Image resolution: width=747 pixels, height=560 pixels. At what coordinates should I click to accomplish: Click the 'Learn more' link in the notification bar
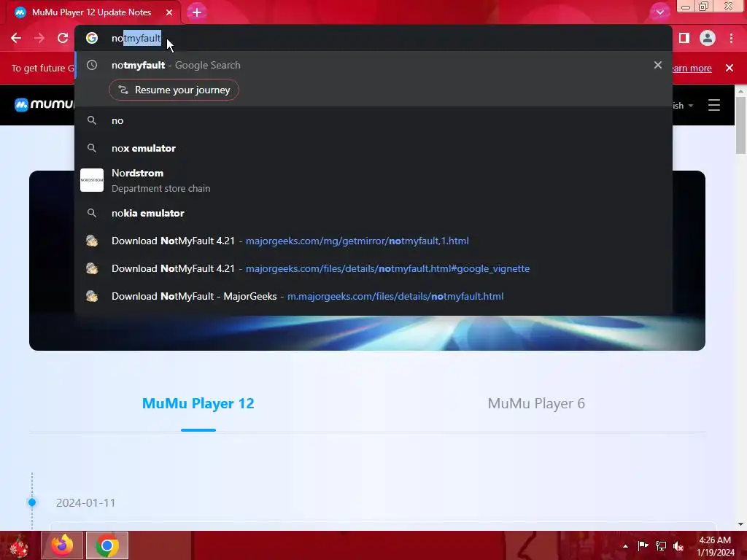click(x=692, y=68)
